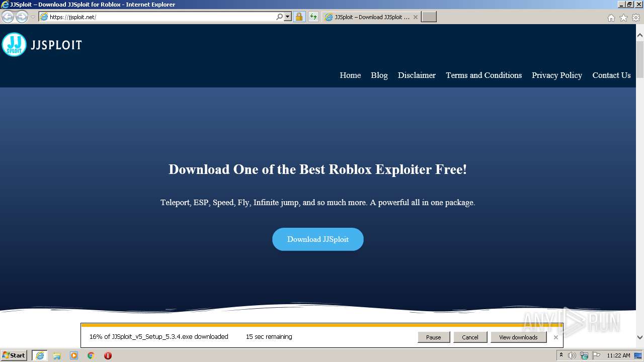The height and width of the screenshot is (362, 644).
Task: Open the Contact Us page
Action: [611, 75]
